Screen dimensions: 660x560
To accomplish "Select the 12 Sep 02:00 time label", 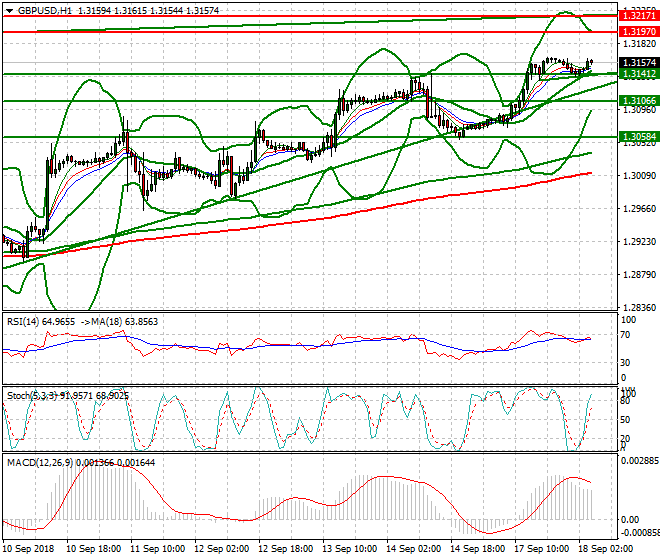I will (x=221, y=549).
